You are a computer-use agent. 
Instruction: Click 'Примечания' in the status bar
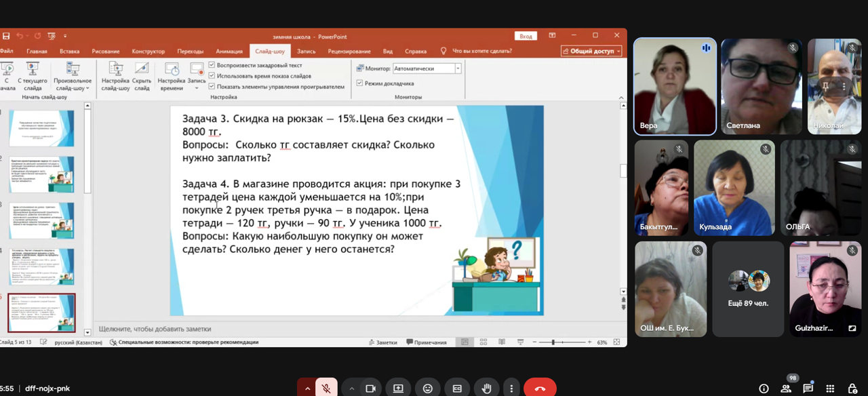click(426, 342)
